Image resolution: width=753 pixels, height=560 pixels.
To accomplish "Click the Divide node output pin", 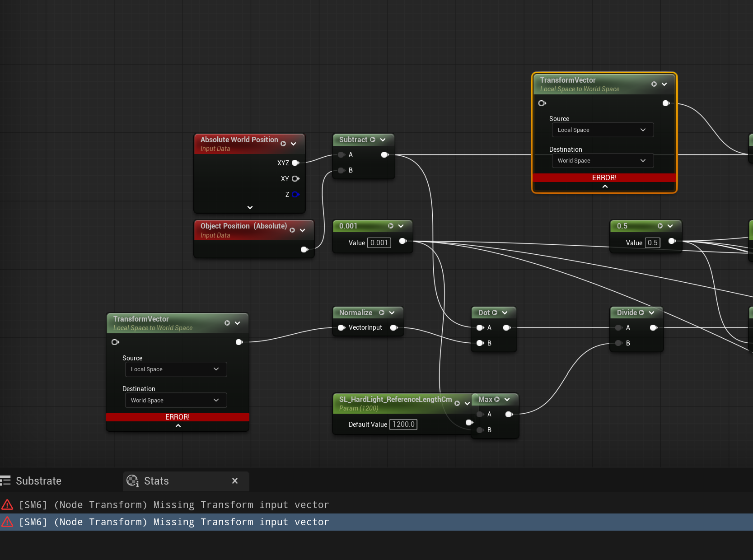I will [654, 327].
